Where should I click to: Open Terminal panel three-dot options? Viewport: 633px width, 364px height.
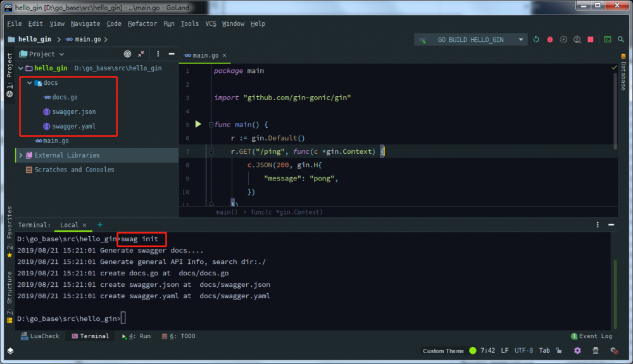point(598,225)
